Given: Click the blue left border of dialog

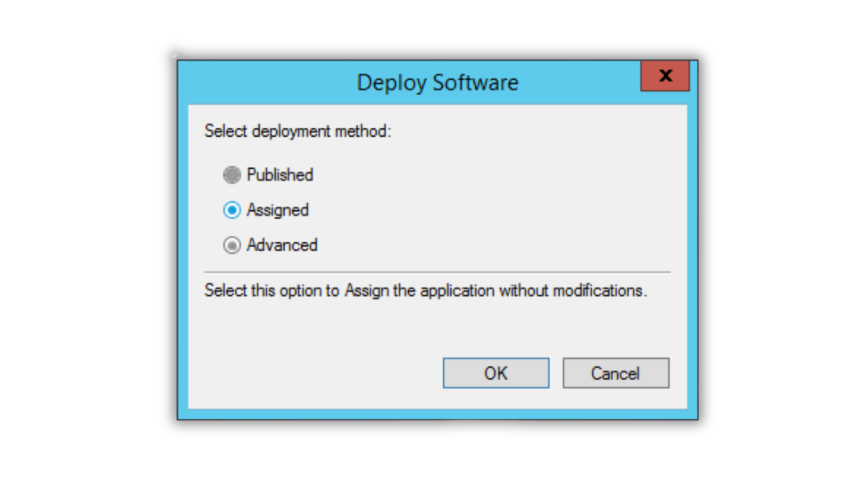Looking at the screenshot, I should 183,253.
